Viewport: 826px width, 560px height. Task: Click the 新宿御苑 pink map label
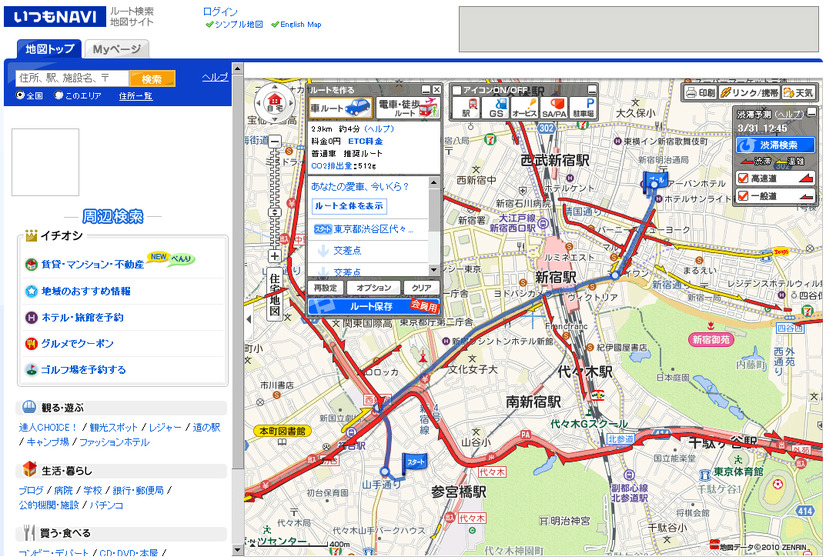point(711,340)
